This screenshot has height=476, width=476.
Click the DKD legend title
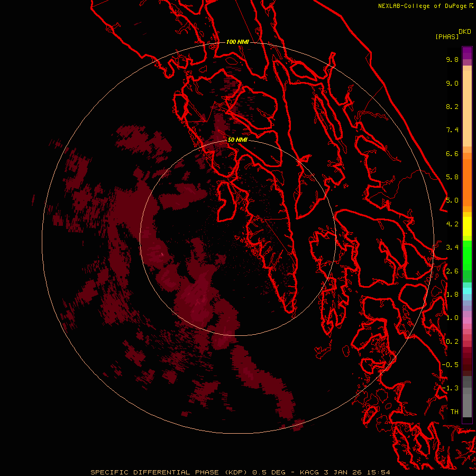click(x=465, y=32)
